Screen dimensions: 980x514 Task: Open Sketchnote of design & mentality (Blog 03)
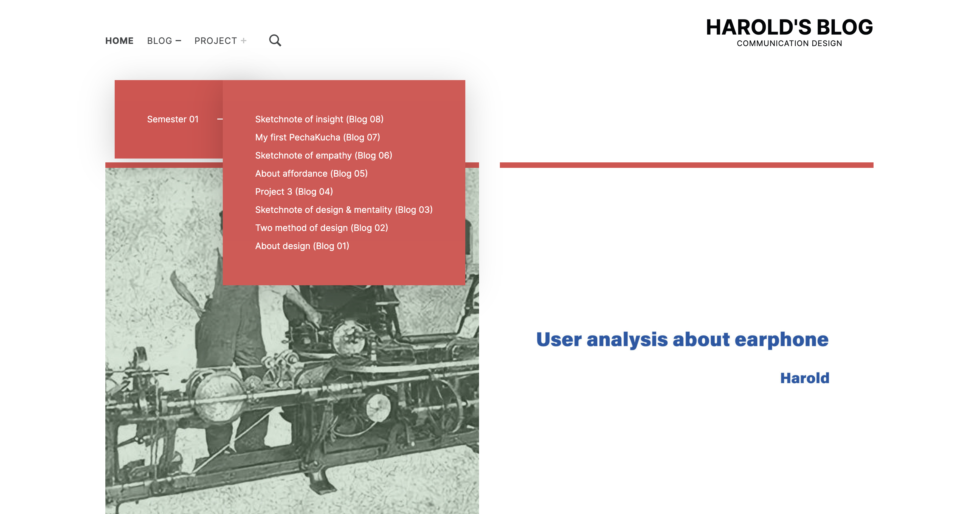[344, 210]
